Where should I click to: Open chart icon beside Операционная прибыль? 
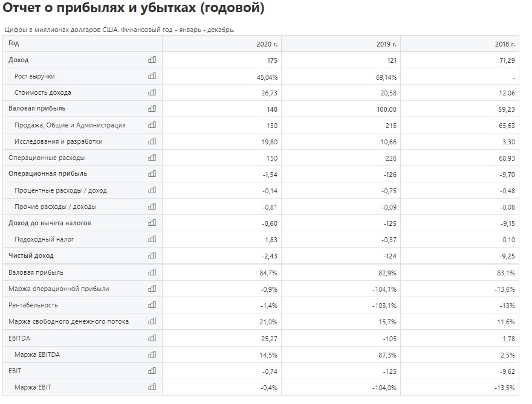(x=152, y=174)
